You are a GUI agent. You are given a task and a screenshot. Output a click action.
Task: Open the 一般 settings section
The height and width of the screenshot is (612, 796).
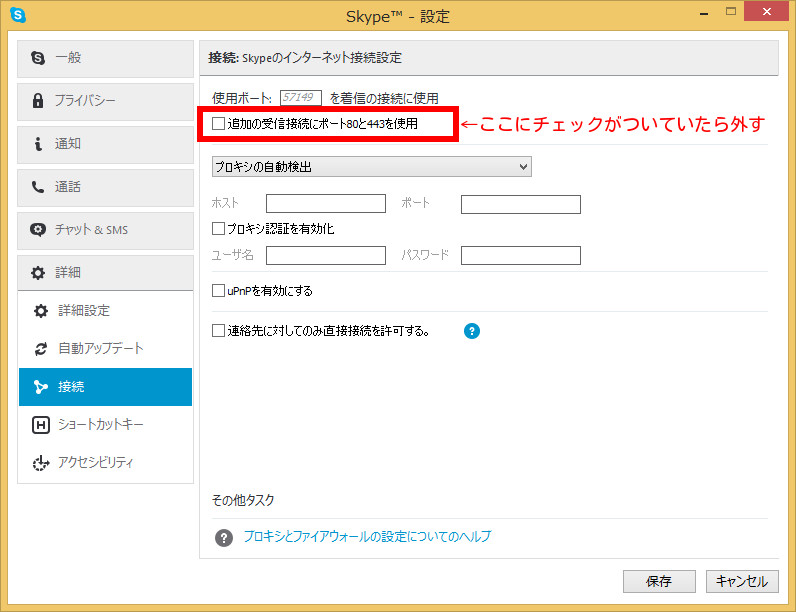click(106, 59)
